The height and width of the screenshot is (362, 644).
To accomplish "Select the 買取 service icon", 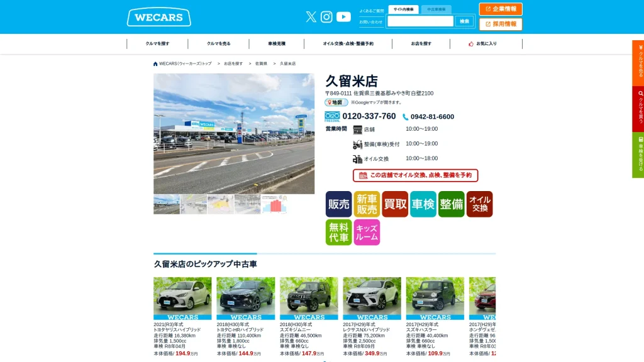I will [395, 204].
